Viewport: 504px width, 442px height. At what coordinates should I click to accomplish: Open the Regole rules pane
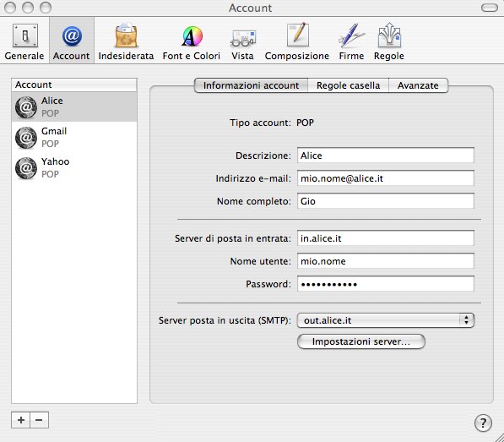point(389,41)
